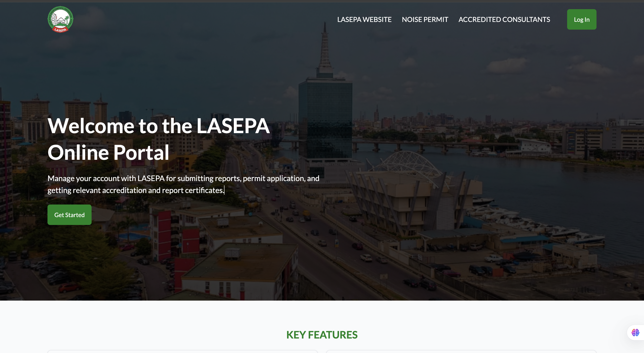This screenshot has height=353, width=644.
Task: Go to the NOISE PERMIT page
Action: click(x=425, y=20)
